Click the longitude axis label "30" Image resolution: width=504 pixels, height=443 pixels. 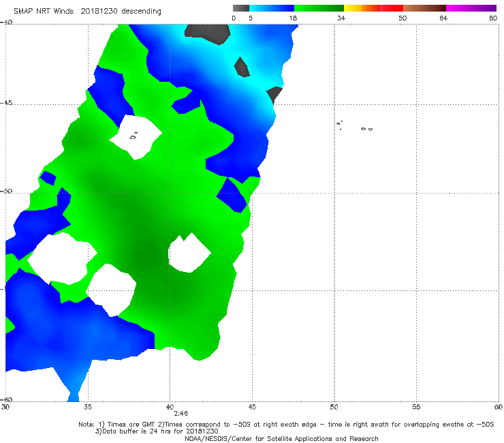pos(5,407)
